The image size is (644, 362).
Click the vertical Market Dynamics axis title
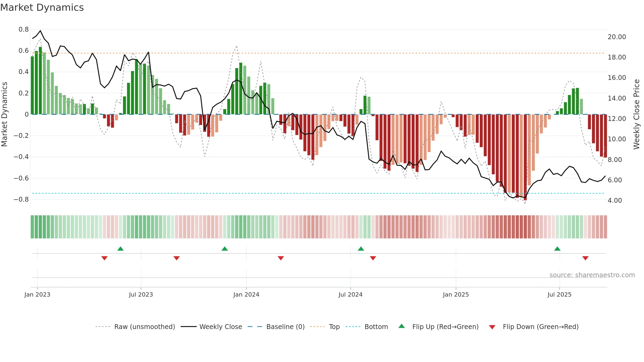pos(4,114)
